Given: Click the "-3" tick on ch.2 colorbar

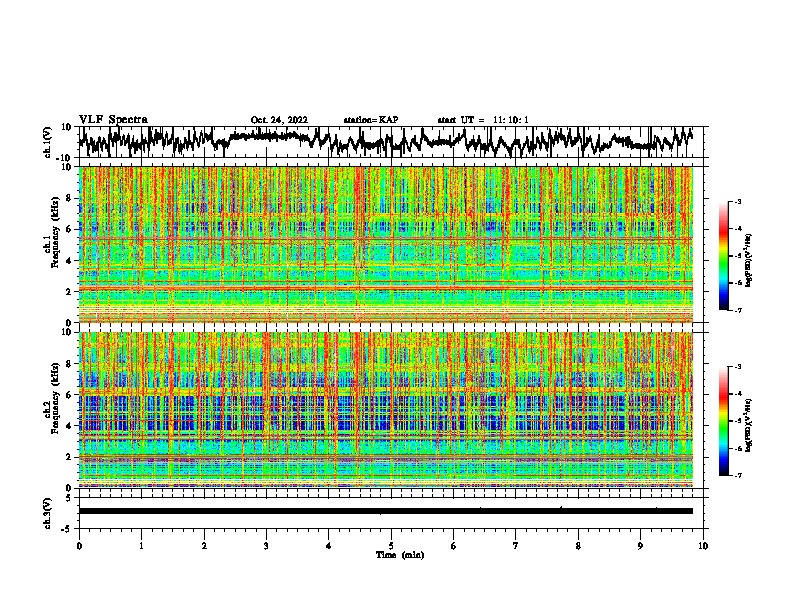Looking at the screenshot, I should [x=737, y=367].
